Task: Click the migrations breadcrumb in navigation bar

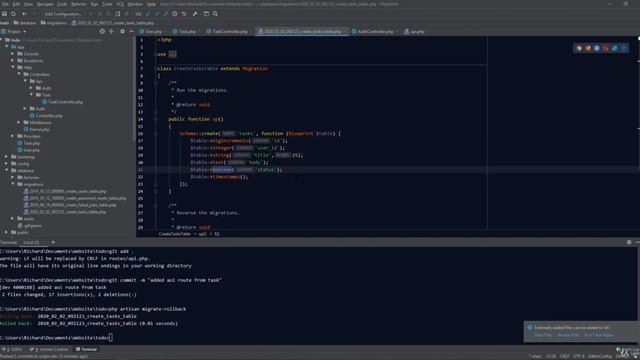Action: 53,23
